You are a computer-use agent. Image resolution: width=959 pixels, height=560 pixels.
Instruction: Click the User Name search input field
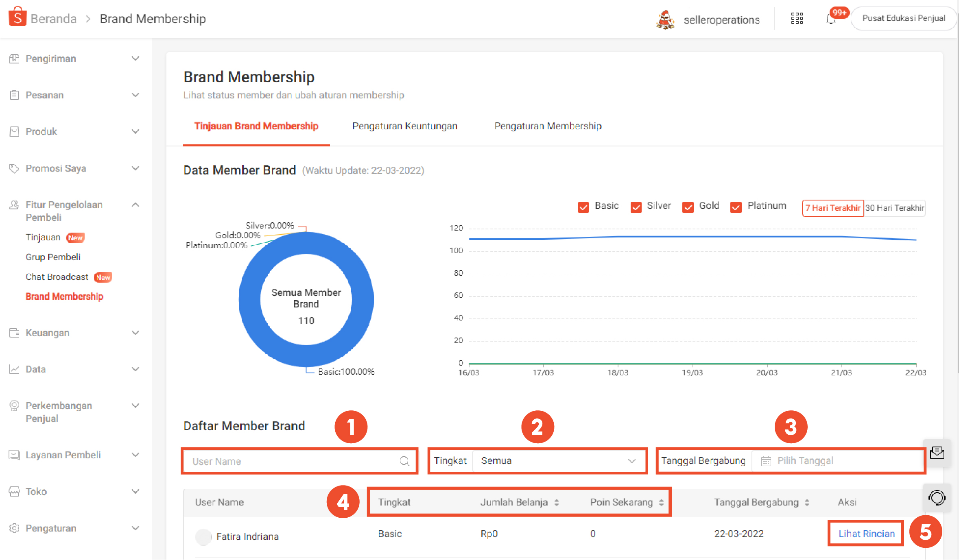299,460
